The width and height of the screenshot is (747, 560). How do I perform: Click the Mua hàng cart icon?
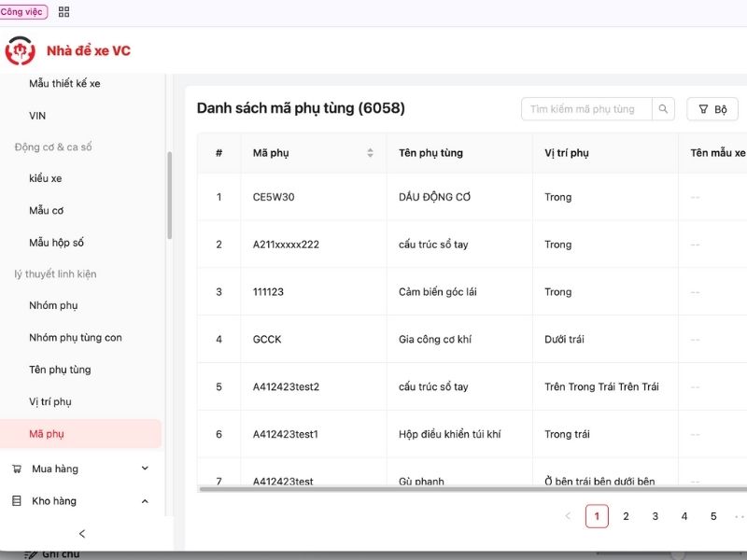(16, 469)
